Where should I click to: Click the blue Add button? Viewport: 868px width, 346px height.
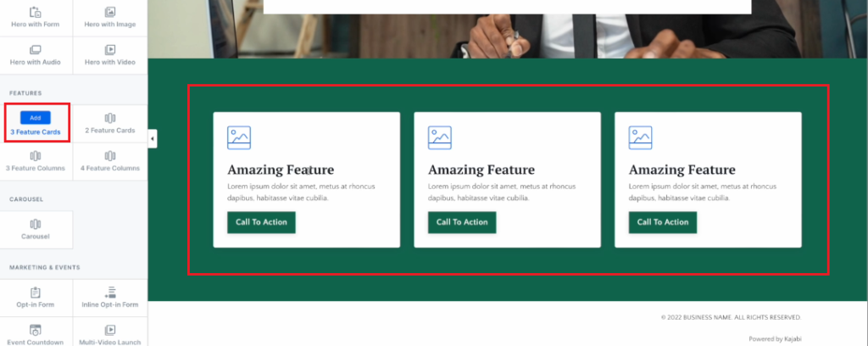(36, 117)
